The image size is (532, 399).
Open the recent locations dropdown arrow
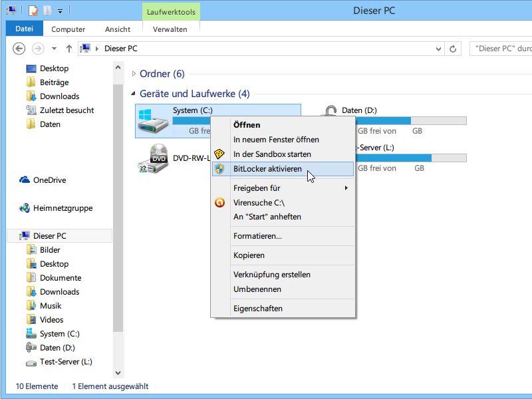(54, 49)
